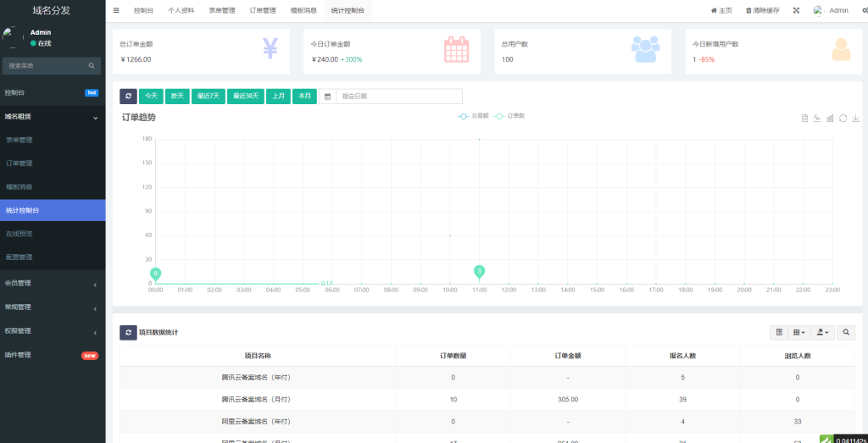The width and height of the screenshot is (868, 443).
Task: Click 最近7天 filter button
Action: tap(209, 97)
